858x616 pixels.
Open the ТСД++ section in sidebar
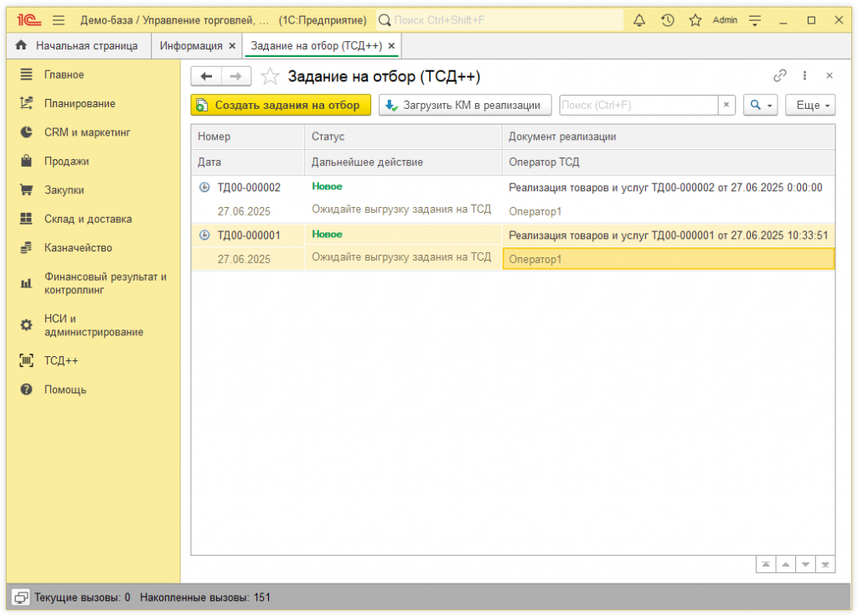tap(61, 360)
